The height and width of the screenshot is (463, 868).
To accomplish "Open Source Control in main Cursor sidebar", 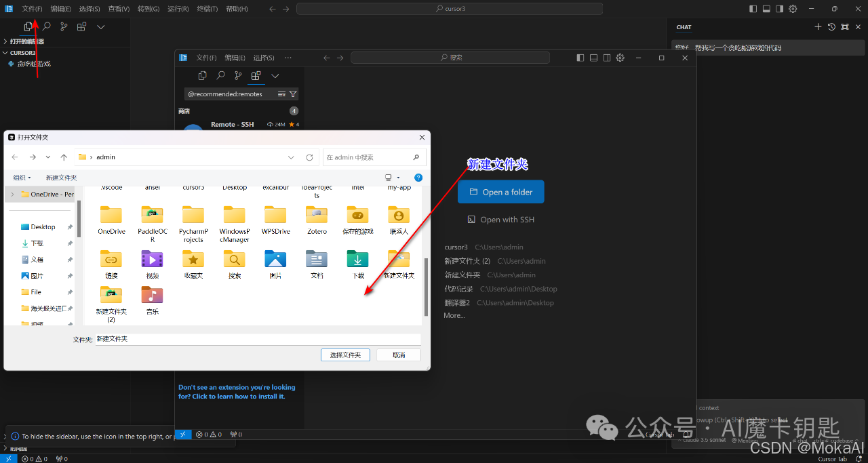I will (x=64, y=26).
